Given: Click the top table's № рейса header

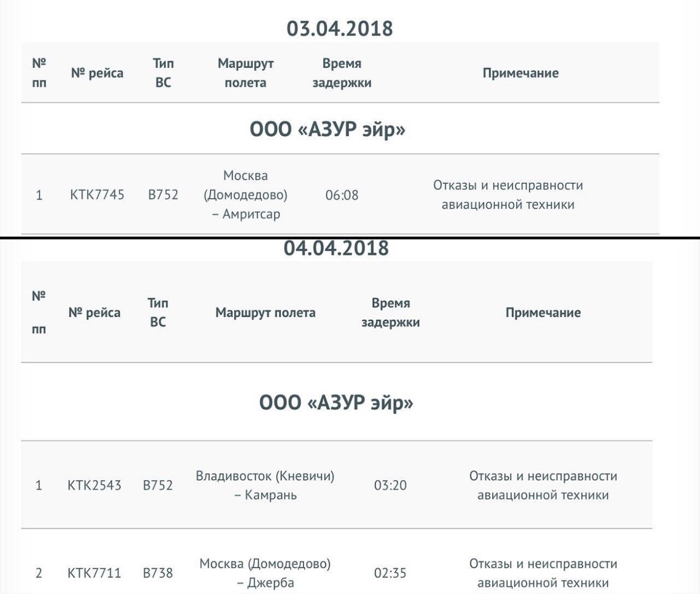Looking at the screenshot, I should 97,73.
